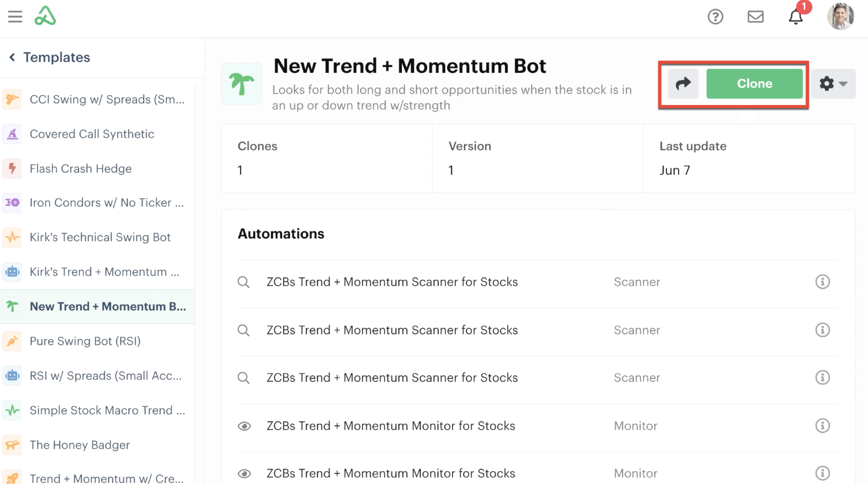Select The Honey Badger template
The width and height of the screenshot is (868, 484).
point(80,445)
